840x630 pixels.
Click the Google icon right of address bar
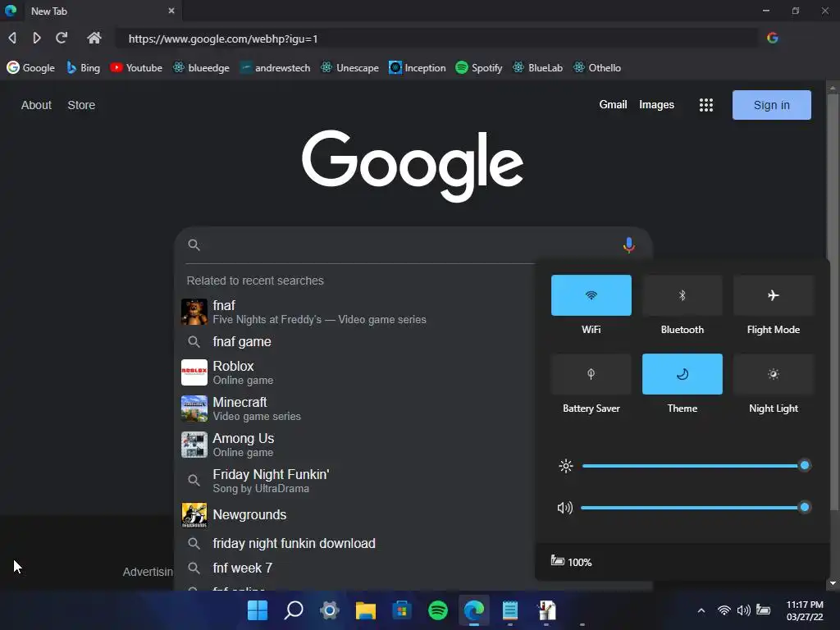tap(772, 38)
